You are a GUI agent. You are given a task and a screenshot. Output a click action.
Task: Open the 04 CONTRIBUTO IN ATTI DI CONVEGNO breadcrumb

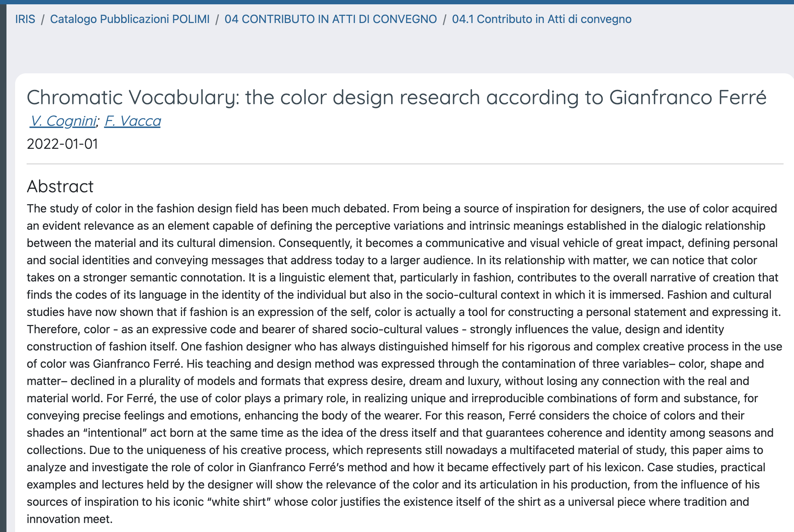click(x=330, y=19)
